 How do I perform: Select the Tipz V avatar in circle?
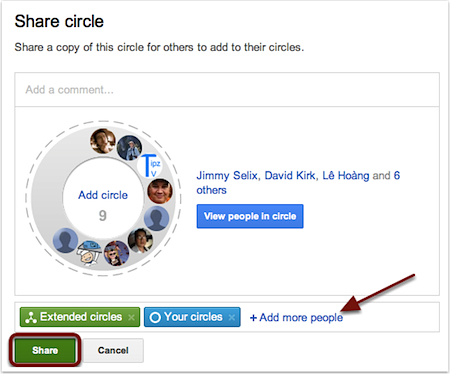[150, 166]
